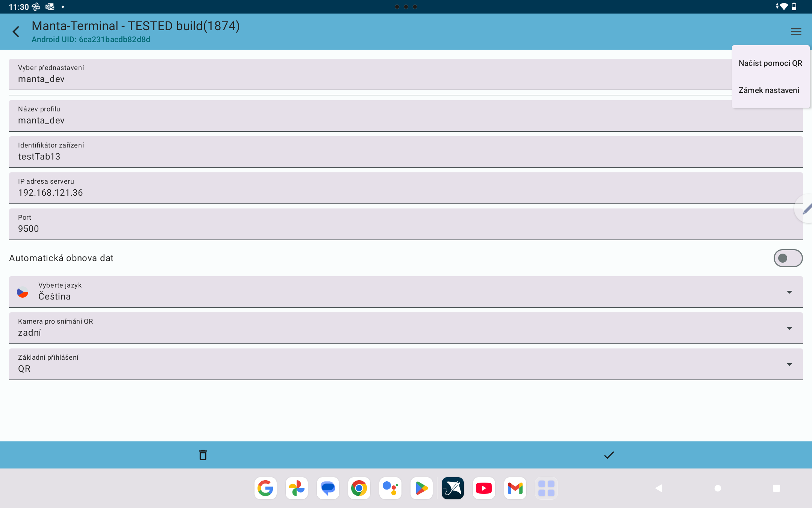The height and width of the screenshot is (508, 812).
Task: Select Načíst pomocí QR menu item
Action: pos(770,63)
